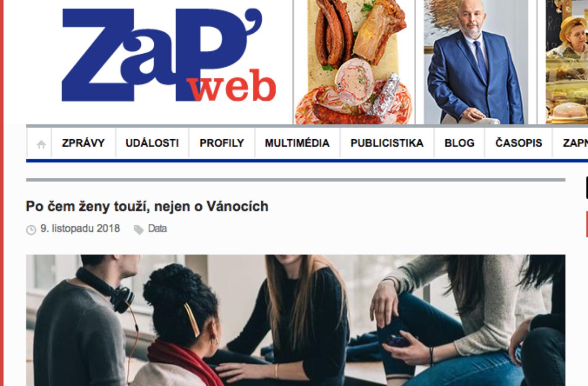
Task: Click the 9. listopadu 2018 date
Action: (80, 229)
